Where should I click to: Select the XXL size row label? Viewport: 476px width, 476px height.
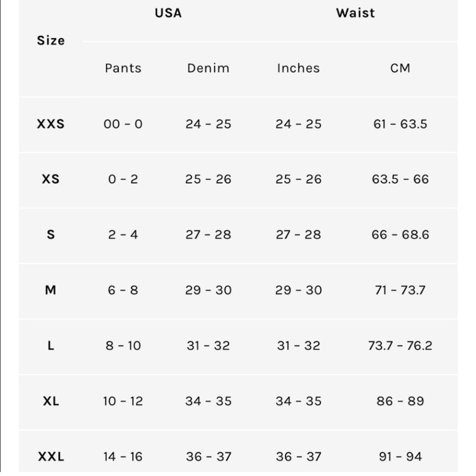(x=51, y=456)
